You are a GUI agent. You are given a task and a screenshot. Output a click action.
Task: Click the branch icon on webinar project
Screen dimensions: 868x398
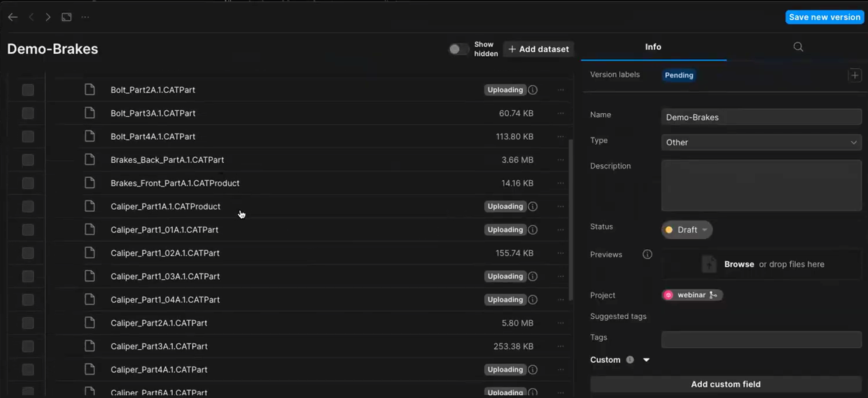tap(713, 295)
